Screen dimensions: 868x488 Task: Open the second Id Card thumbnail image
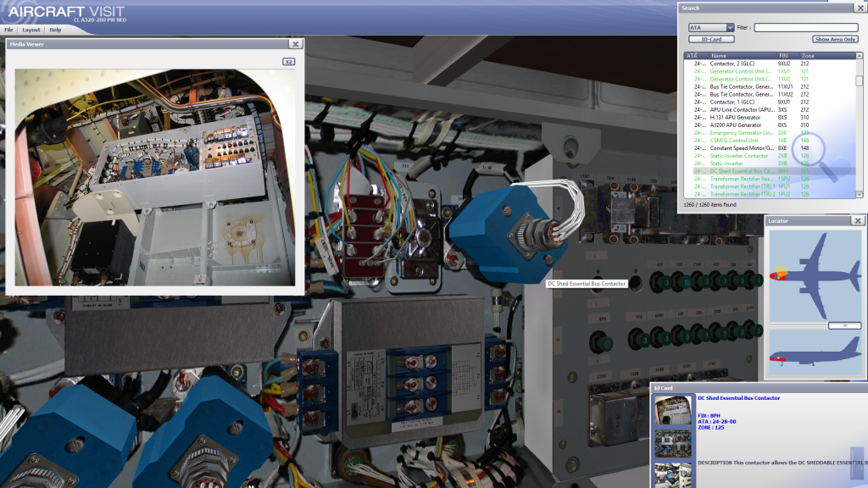[x=673, y=444]
